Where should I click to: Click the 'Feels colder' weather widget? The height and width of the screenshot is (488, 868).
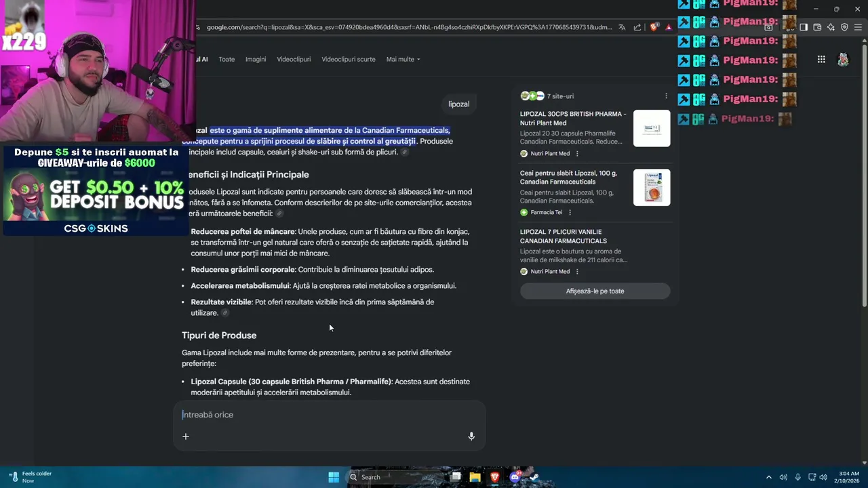(31, 477)
